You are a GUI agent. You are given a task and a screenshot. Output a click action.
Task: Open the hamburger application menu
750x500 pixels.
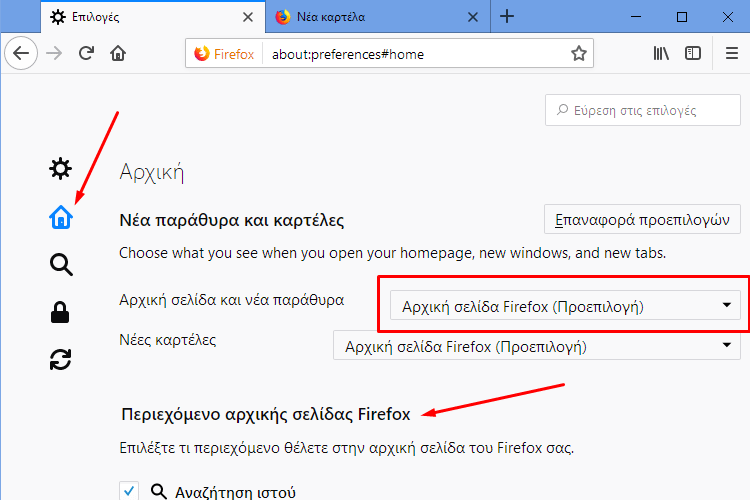(x=732, y=53)
